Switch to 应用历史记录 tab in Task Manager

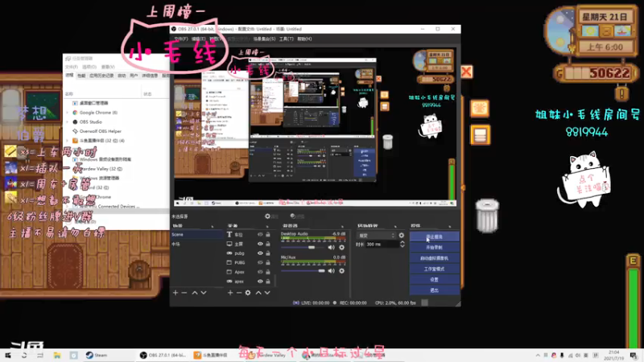pos(101,76)
